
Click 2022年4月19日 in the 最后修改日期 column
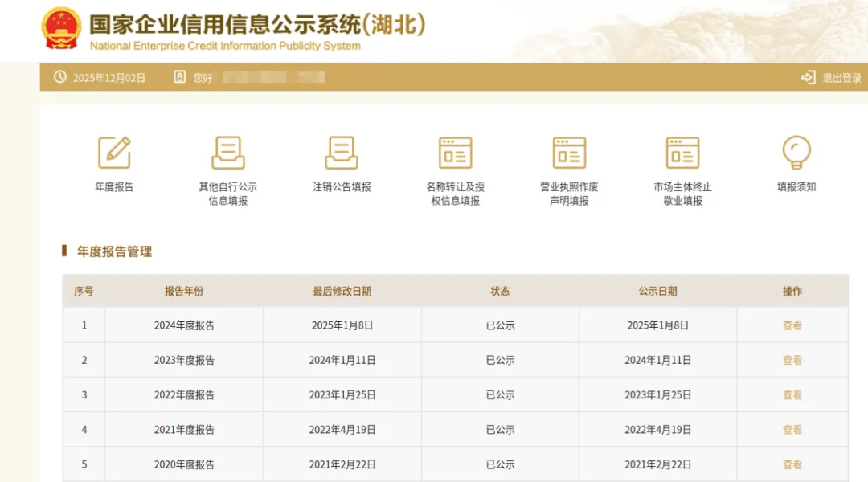(342, 430)
